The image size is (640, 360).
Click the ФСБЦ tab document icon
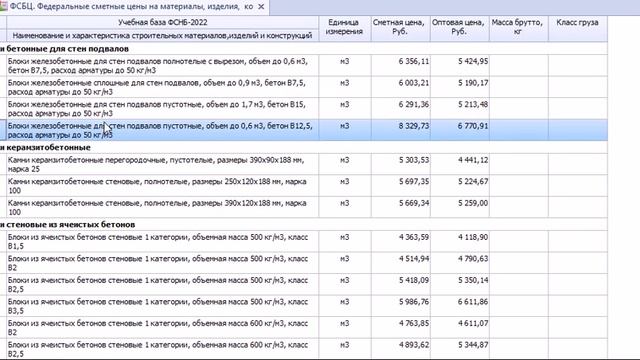click(x=3, y=7)
